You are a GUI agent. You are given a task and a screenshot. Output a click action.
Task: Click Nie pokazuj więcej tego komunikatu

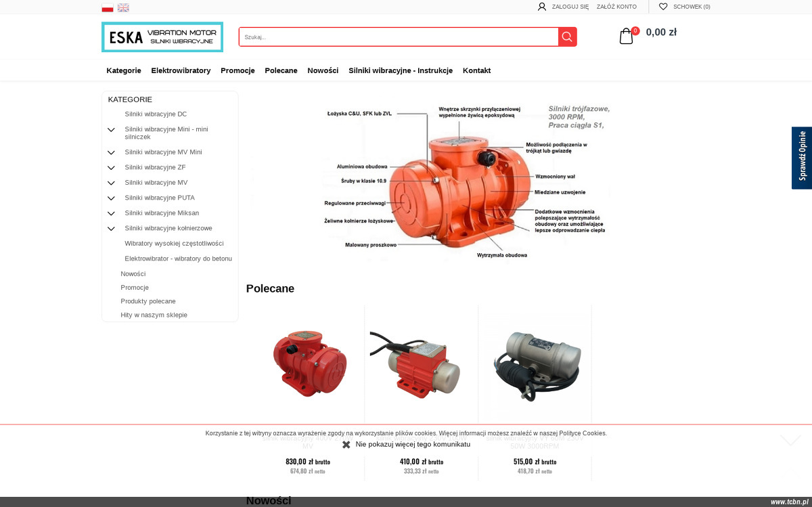(413, 444)
